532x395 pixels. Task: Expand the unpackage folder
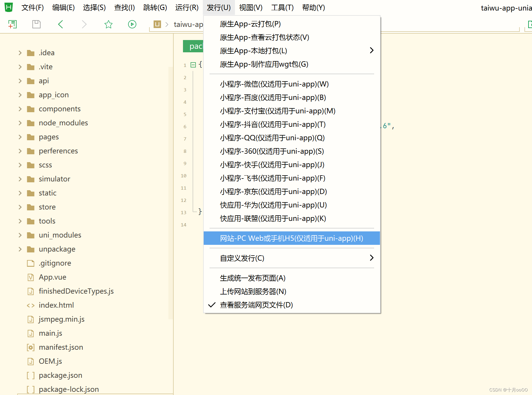click(20, 249)
